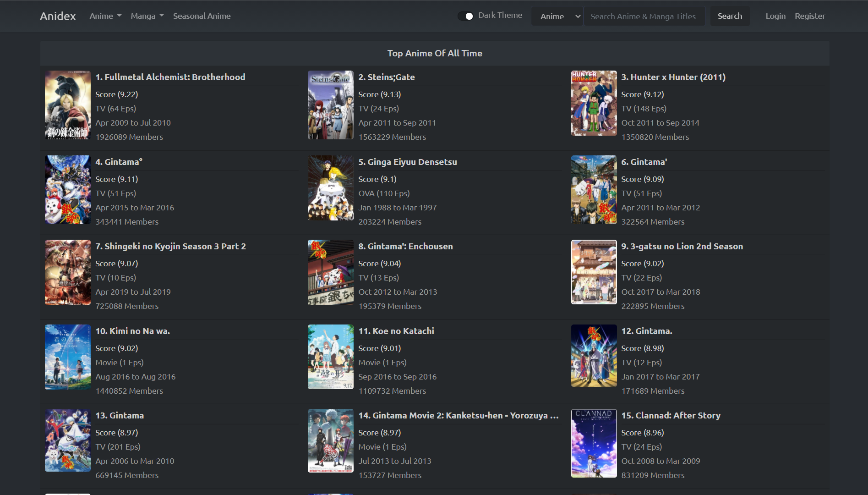Open the Kimi no Na wa. poster

click(x=68, y=357)
